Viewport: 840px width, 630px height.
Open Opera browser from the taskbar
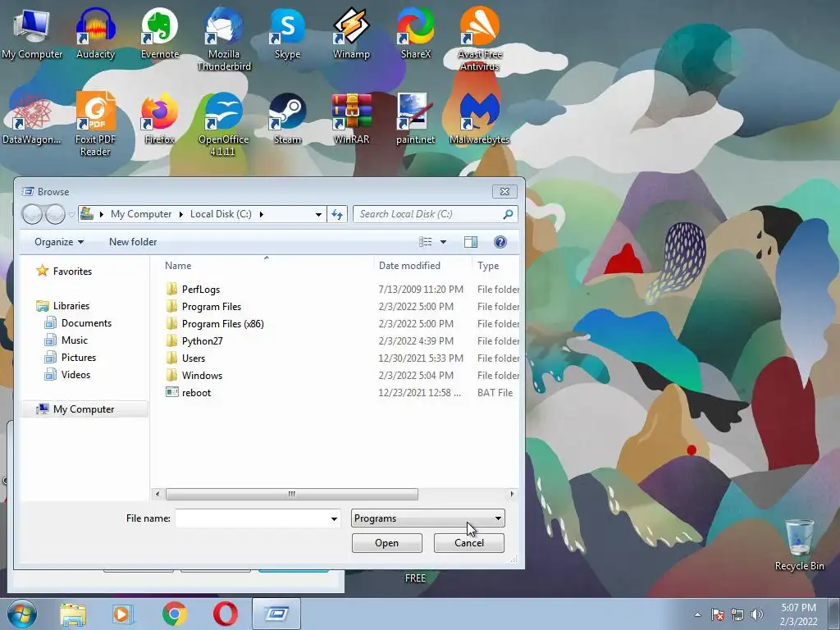226,614
